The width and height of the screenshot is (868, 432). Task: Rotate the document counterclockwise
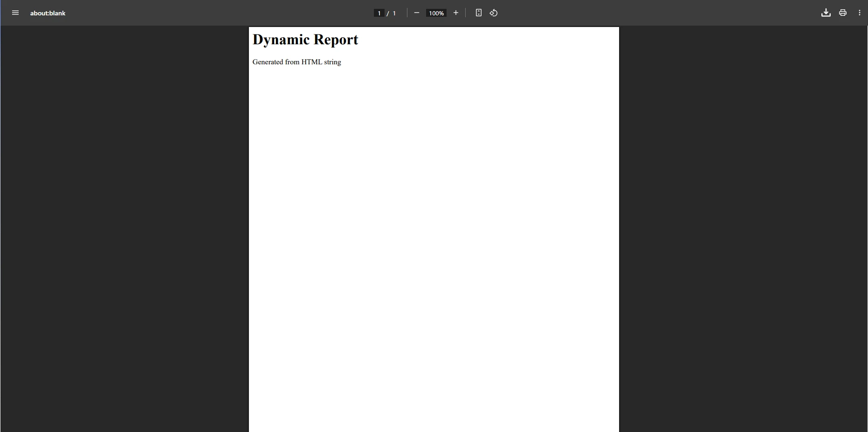tap(494, 13)
